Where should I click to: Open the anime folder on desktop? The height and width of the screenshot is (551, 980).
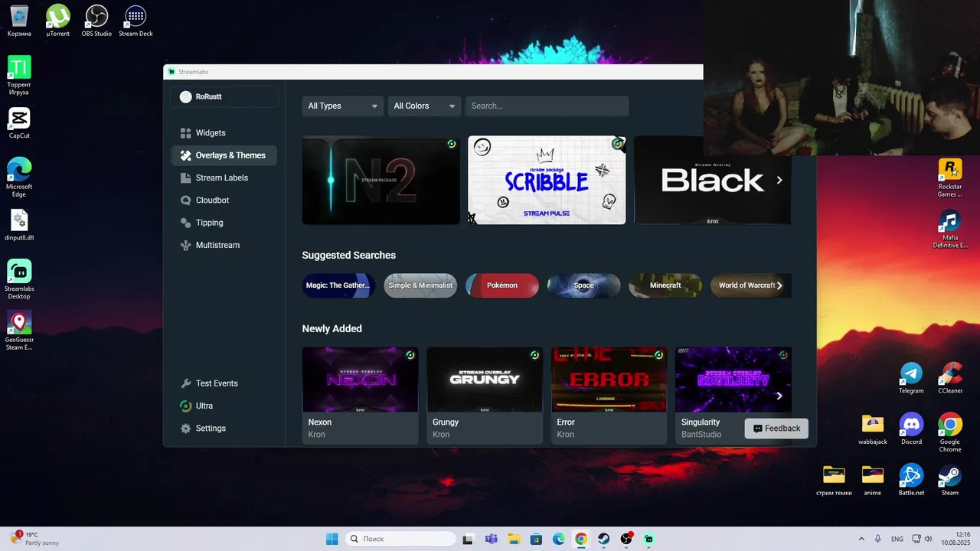pos(872,480)
